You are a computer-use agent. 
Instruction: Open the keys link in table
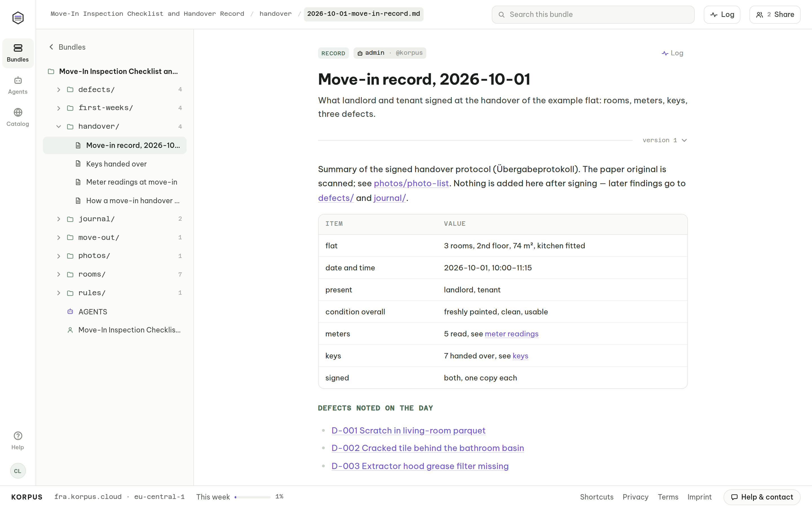tap(520, 356)
